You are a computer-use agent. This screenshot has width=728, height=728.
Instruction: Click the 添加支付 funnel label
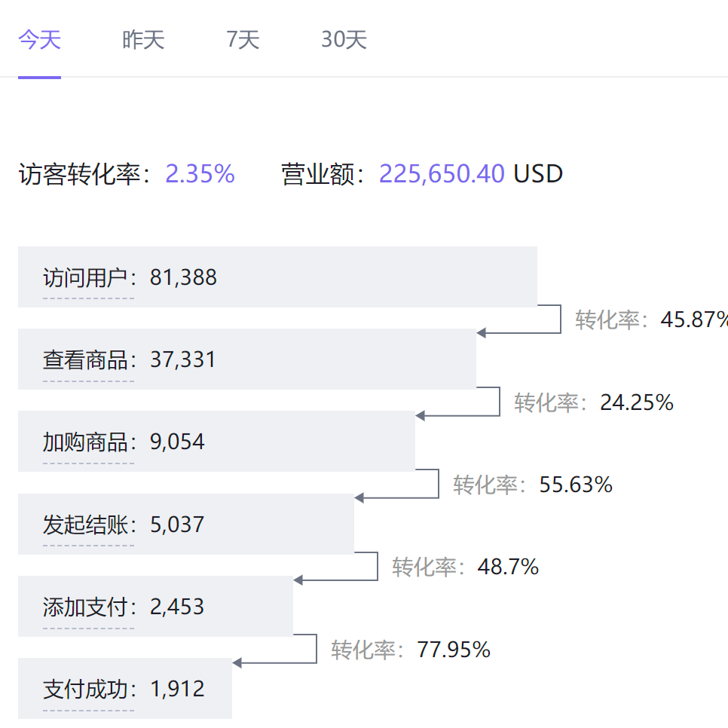pyautogui.click(x=88, y=607)
